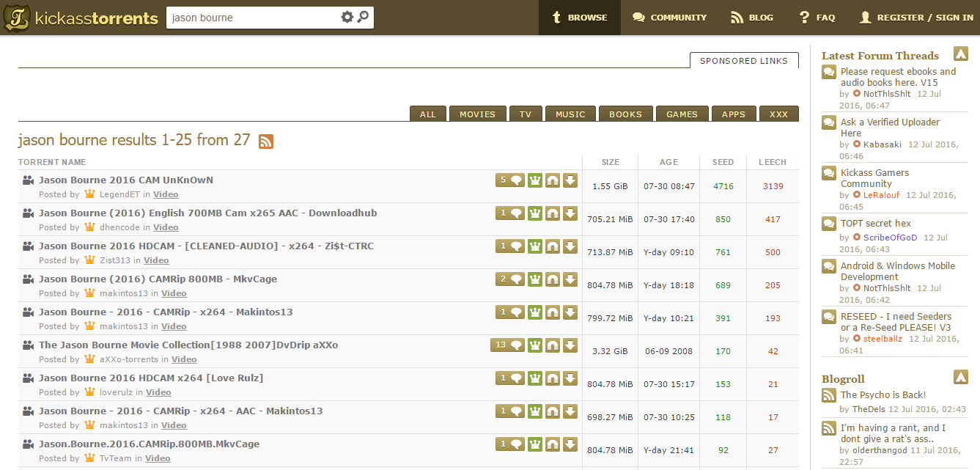Screen dimensions: 980x470
Task: Collapse the Blogroll panel
Action: coord(960,378)
